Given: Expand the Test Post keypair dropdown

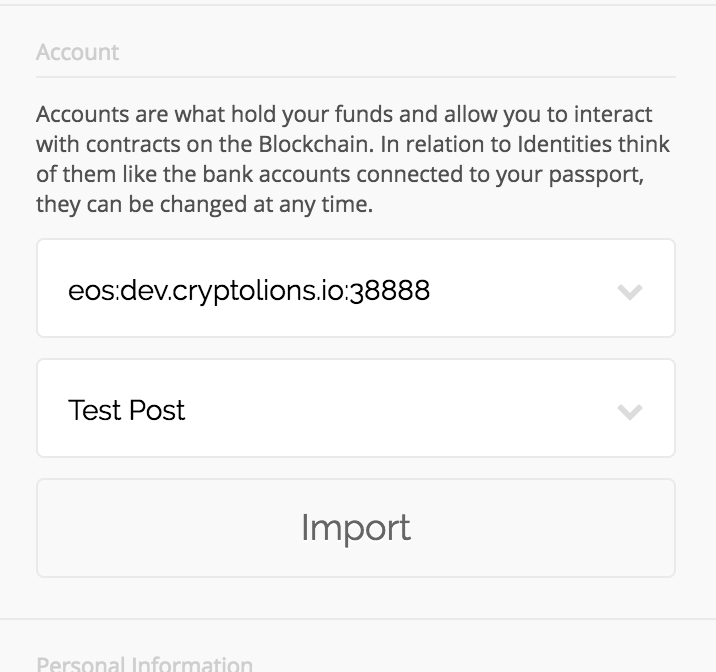Looking at the screenshot, I should (x=356, y=408).
